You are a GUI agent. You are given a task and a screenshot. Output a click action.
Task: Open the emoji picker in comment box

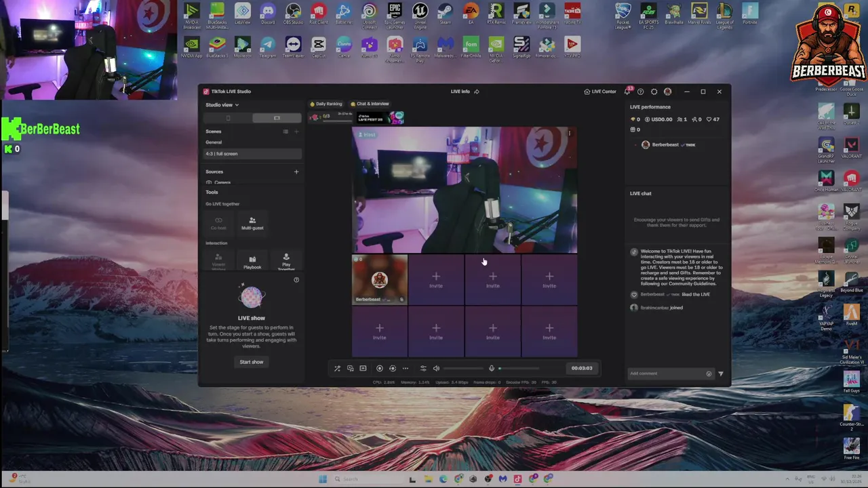point(709,373)
